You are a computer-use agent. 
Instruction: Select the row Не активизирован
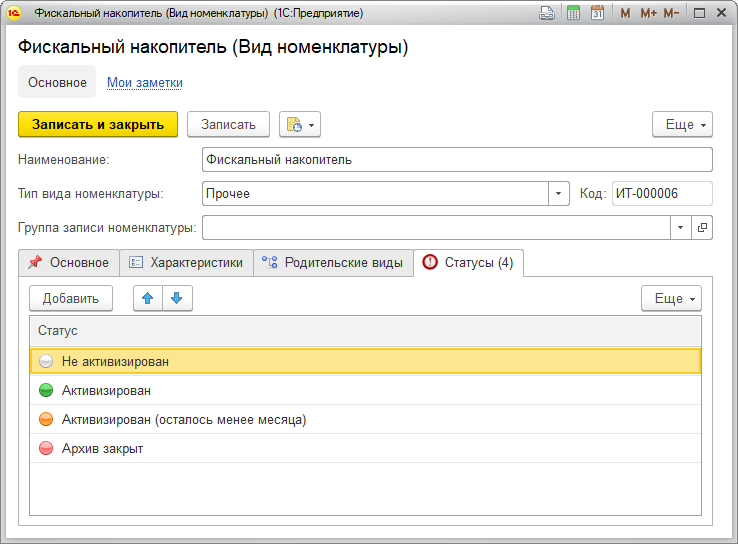[x=365, y=361]
